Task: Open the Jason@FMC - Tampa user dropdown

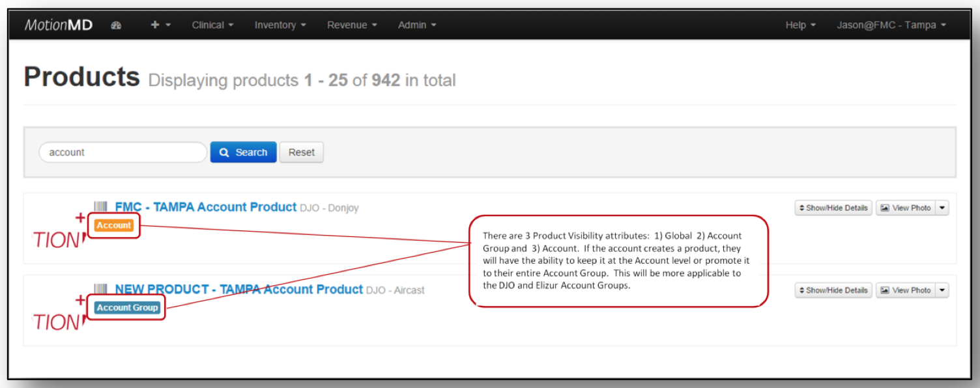Action: pos(891,25)
